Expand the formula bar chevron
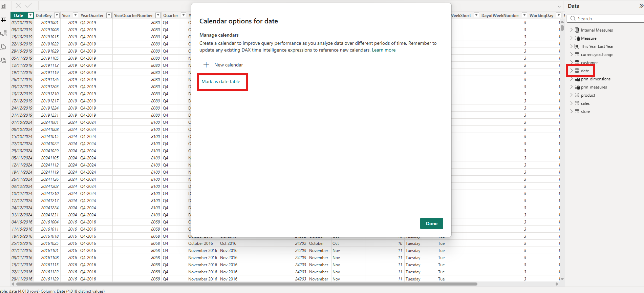This screenshot has height=293, width=644. (559, 6)
